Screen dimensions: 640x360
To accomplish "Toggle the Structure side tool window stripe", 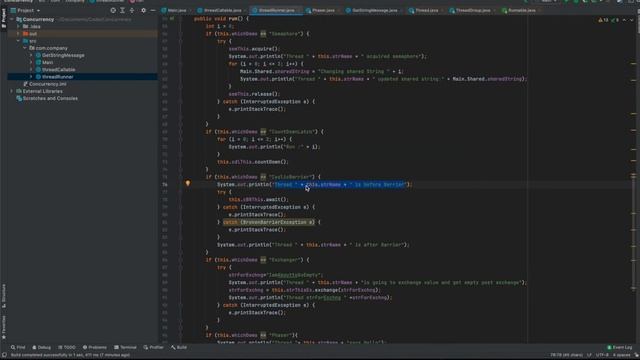I will 4,296.
